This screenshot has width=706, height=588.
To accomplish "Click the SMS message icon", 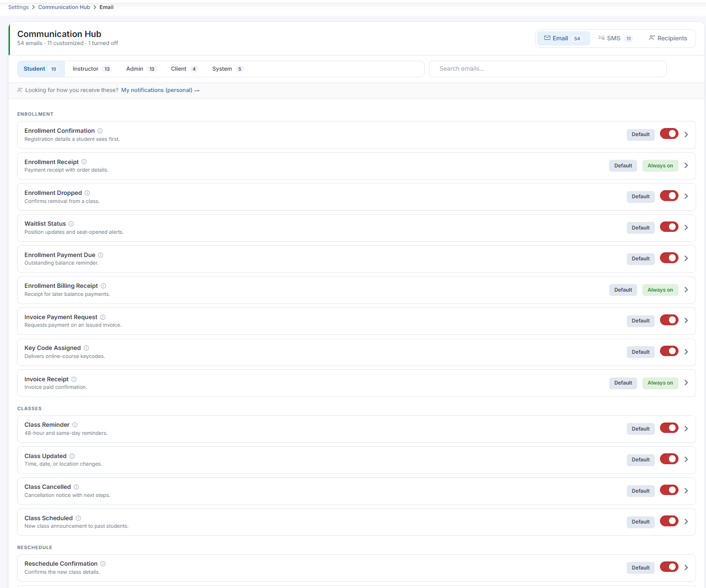I will (x=601, y=38).
